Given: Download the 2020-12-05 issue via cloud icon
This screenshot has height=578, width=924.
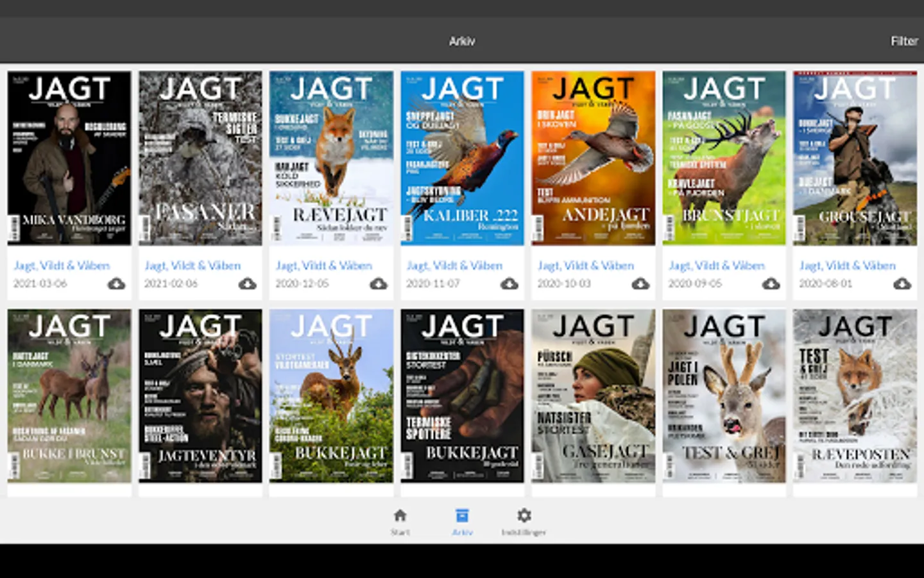Looking at the screenshot, I should [x=378, y=283].
